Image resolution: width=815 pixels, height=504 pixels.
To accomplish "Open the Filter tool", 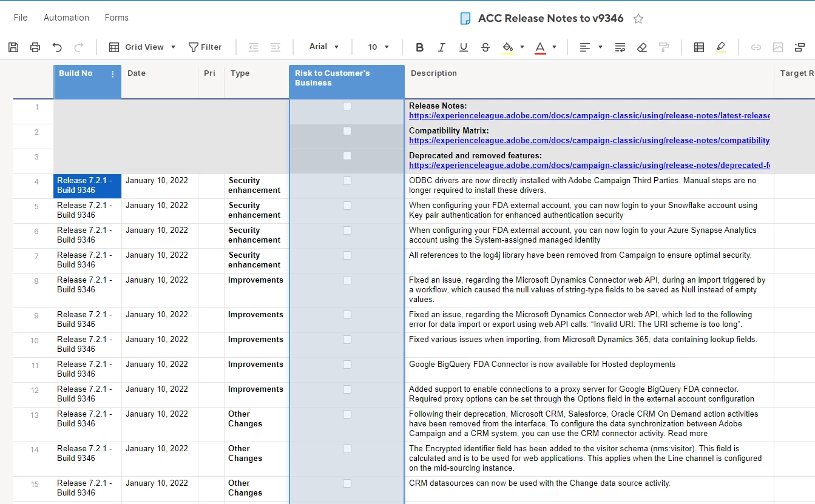I will pos(205,47).
